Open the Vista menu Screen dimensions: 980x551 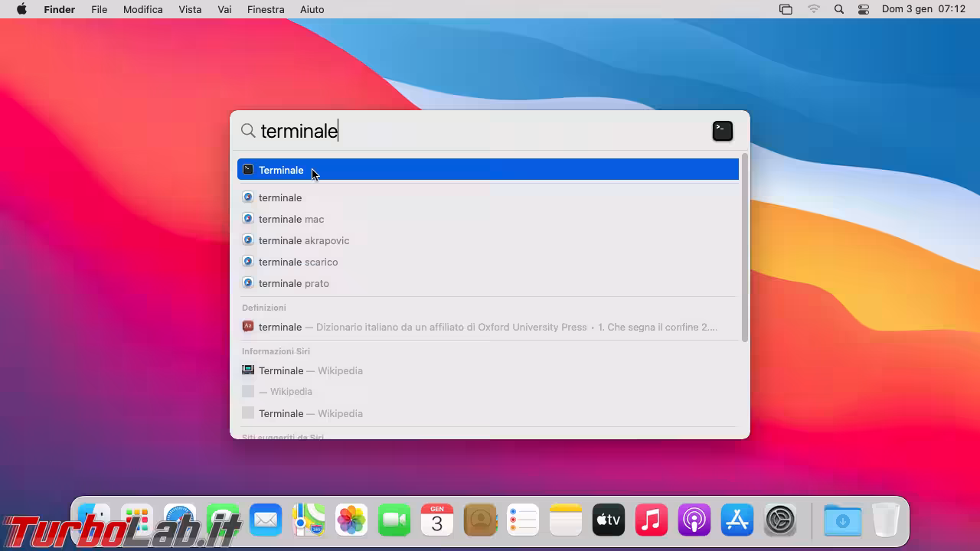(x=190, y=9)
